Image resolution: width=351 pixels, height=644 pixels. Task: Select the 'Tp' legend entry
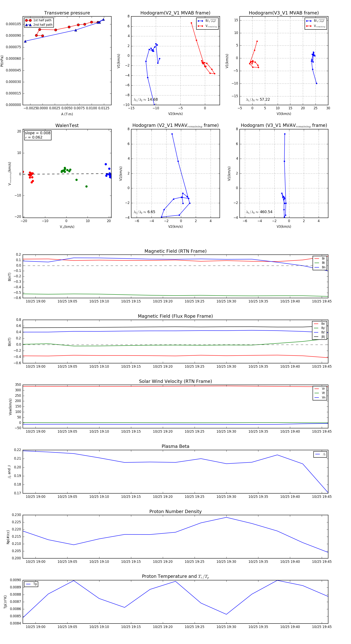click(x=31, y=584)
